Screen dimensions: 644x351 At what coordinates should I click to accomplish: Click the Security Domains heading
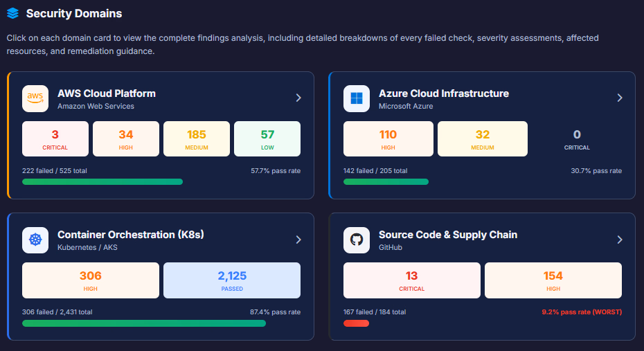(x=74, y=14)
